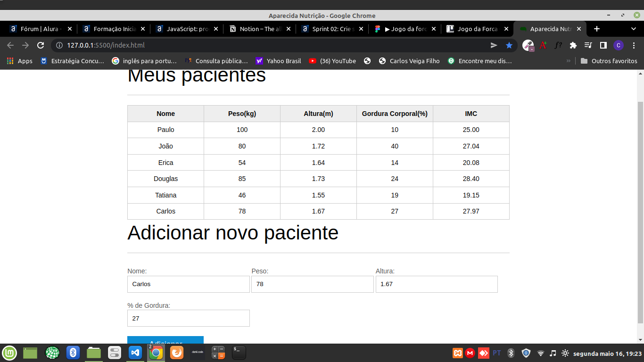
Task: Open Encontre meu dis... bookmark
Action: 480,61
